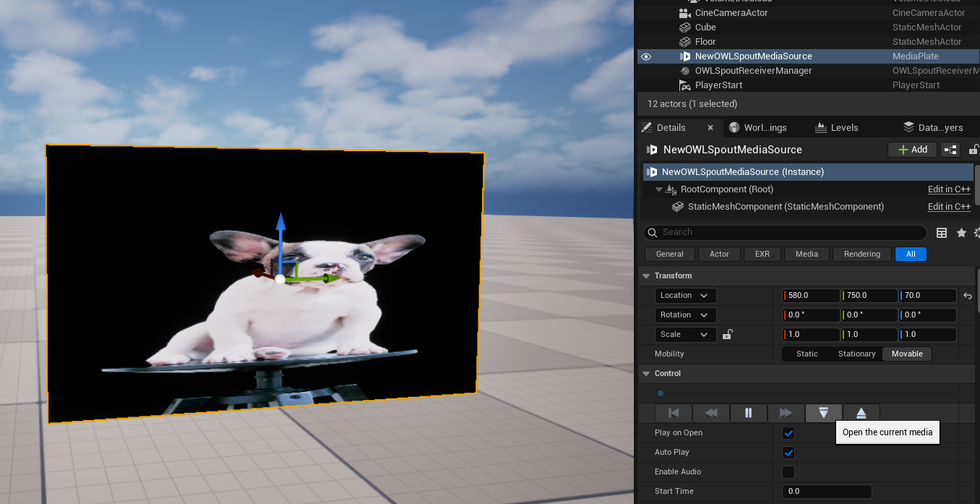Screen dimensions: 980x504
Task: Disable the Auto Play checkbox
Action: (788, 453)
